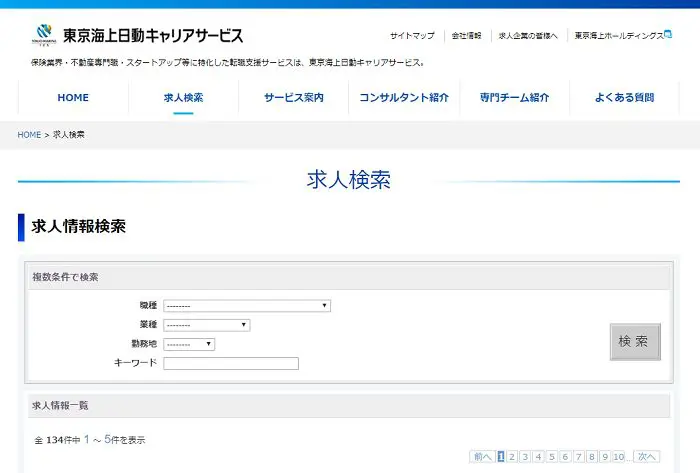This screenshot has width=700, height=473.
Task: Go to results page 3
Action: [525, 456]
